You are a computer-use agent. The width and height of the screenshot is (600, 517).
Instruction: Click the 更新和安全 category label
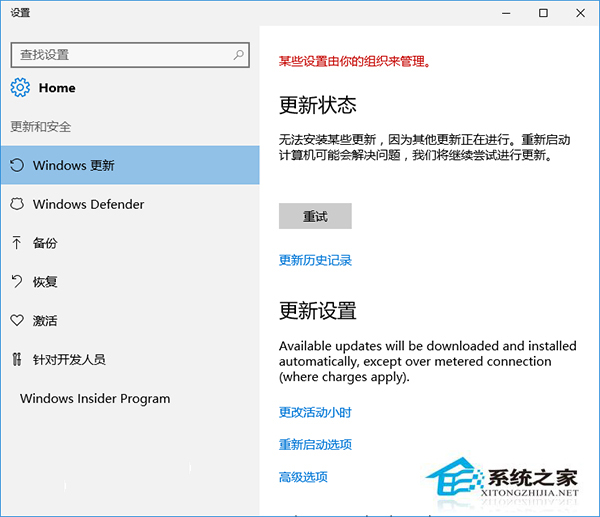tap(41, 126)
